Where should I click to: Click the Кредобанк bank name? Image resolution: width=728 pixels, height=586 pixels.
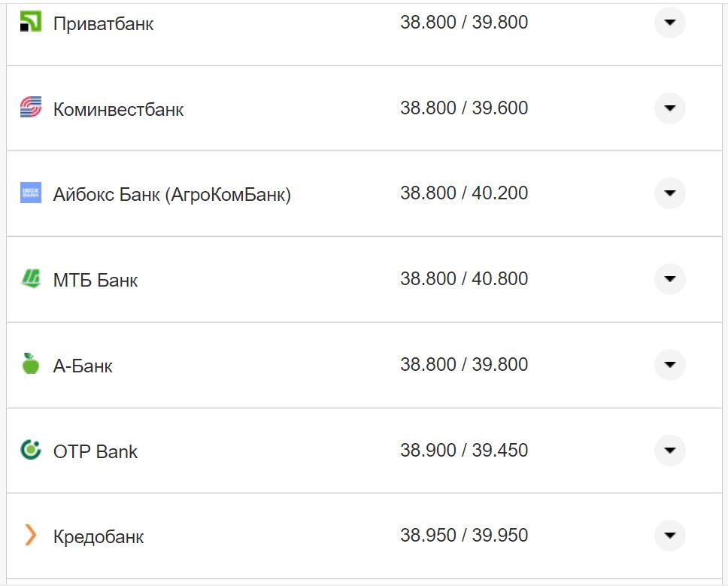pyautogui.click(x=99, y=537)
